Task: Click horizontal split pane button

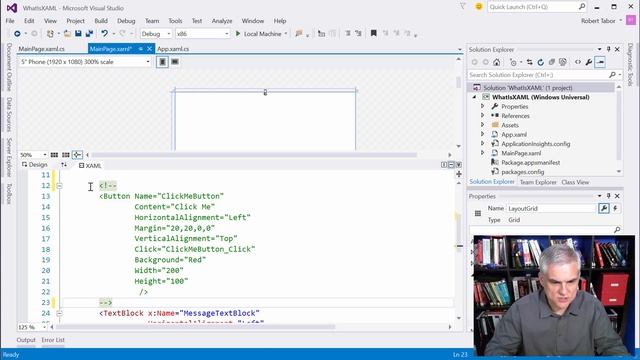Action: click(x=451, y=164)
